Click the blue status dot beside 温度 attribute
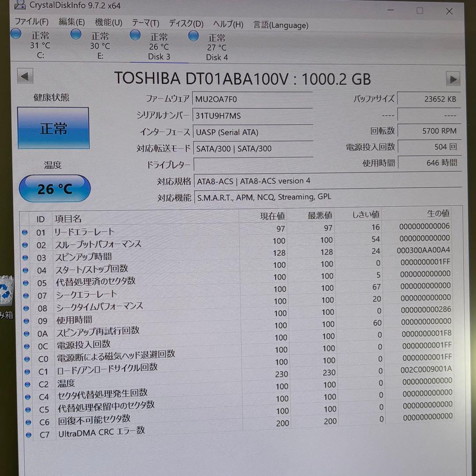Screen dimensions: 476x476 click(26, 384)
